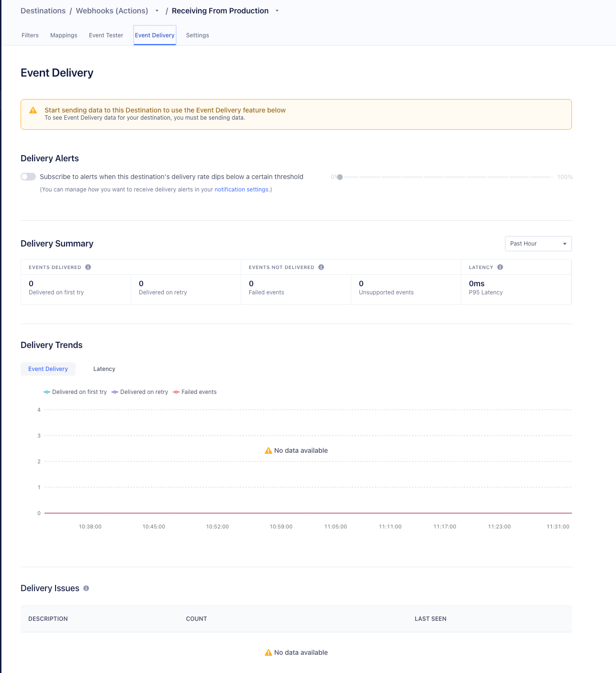The image size is (616, 673).
Task: Switch to the Mappings tab
Action: point(64,35)
